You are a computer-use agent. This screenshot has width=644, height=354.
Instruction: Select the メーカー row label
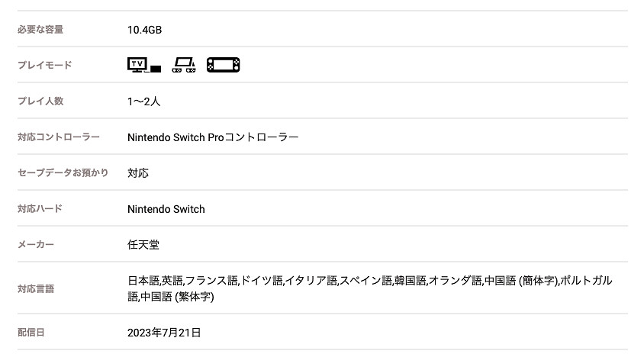[36, 245]
